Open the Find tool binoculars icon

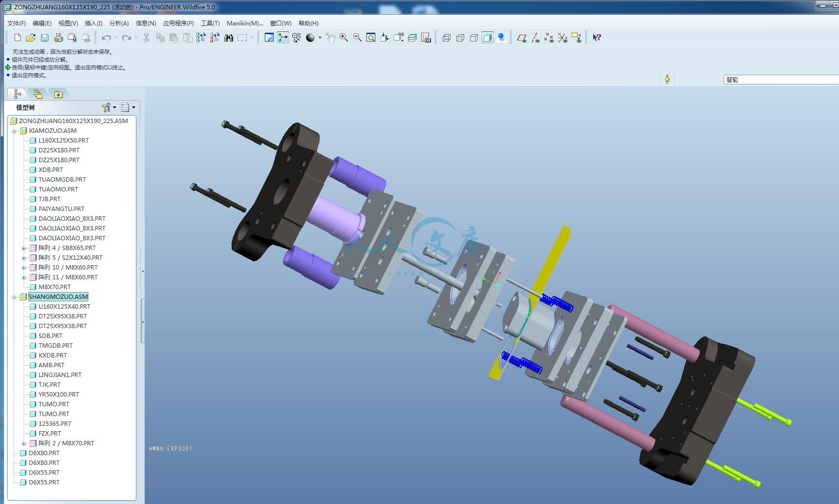[228, 38]
